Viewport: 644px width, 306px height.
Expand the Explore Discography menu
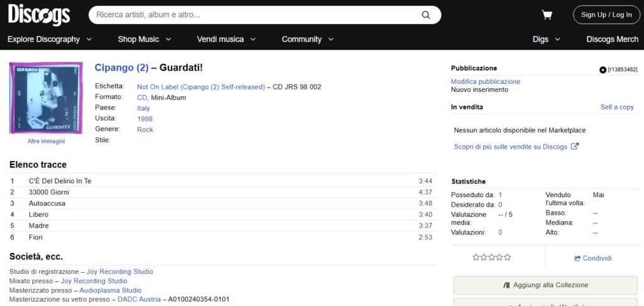(50, 39)
